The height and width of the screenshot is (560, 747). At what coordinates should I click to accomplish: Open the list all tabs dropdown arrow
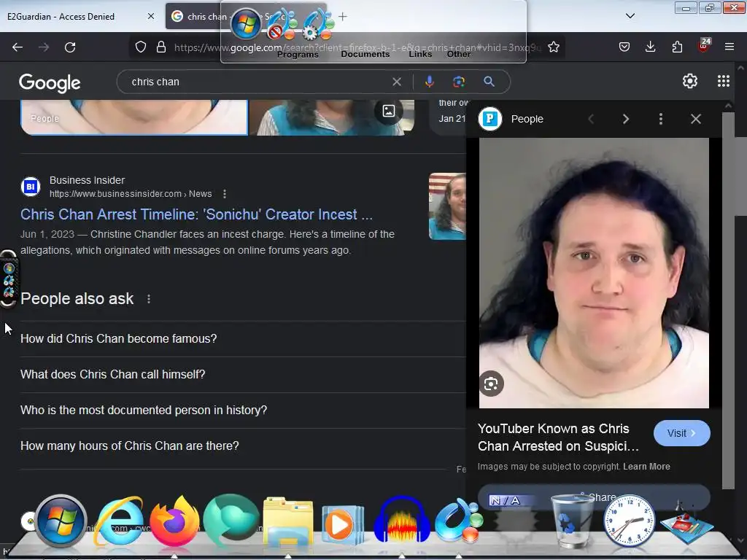click(x=630, y=16)
